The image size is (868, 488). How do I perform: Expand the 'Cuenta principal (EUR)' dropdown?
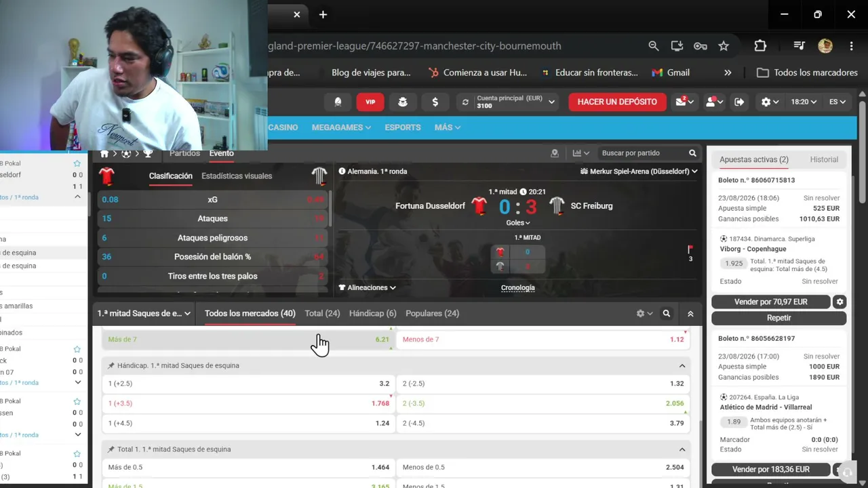(x=551, y=102)
